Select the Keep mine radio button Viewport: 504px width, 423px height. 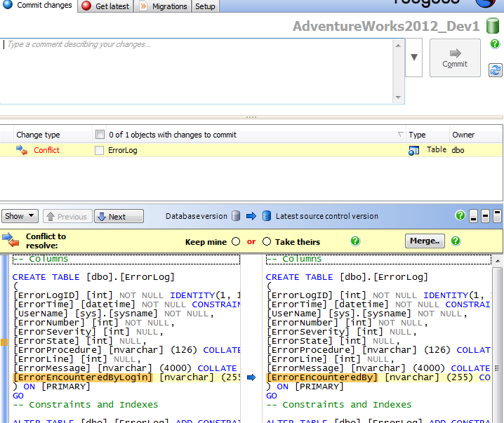tap(235, 241)
